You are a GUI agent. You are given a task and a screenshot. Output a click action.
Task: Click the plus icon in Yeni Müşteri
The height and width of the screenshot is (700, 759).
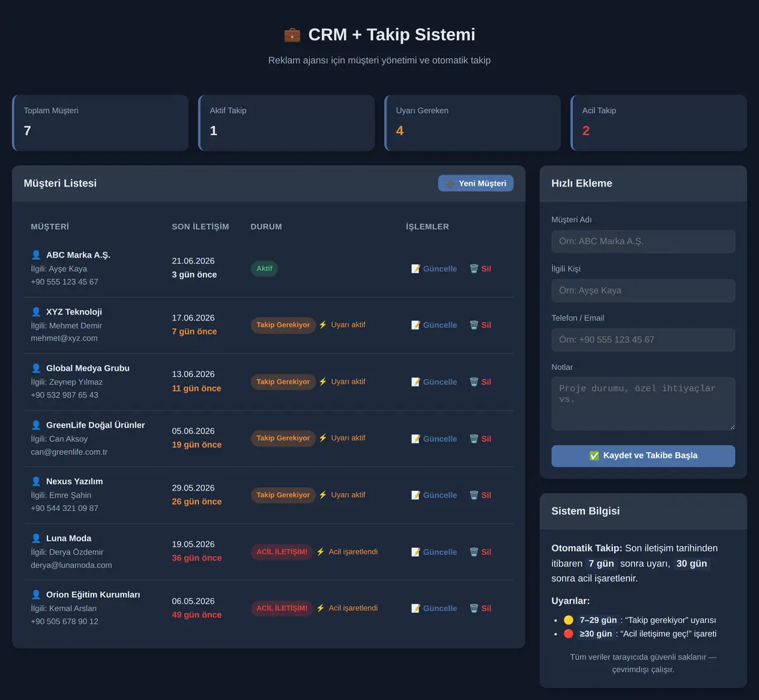click(x=450, y=183)
